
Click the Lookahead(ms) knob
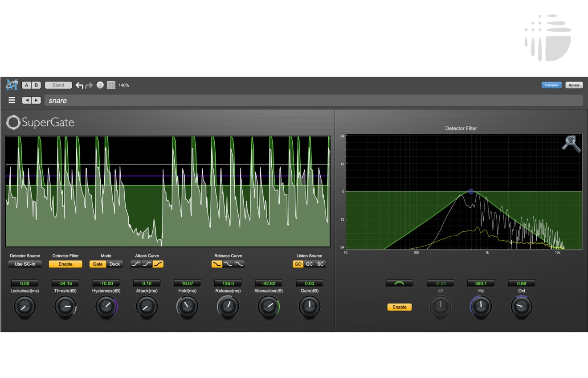pos(25,307)
